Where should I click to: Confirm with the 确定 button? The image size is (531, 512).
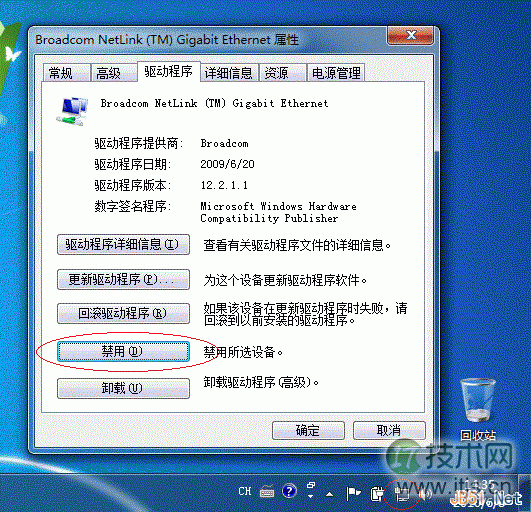[x=308, y=430]
